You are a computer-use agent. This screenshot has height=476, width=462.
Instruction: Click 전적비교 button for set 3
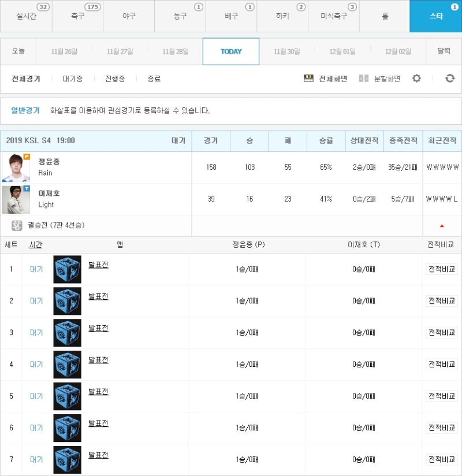(x=442, y=332)
